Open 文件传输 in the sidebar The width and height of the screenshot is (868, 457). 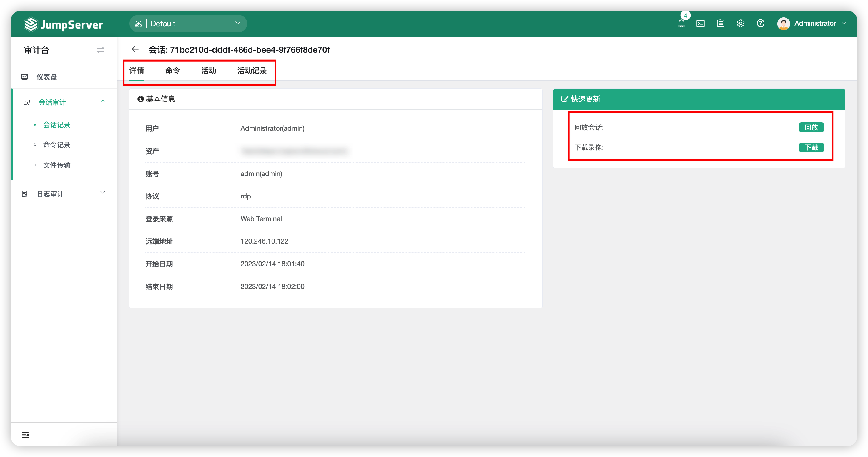click(x=56, y=165)
